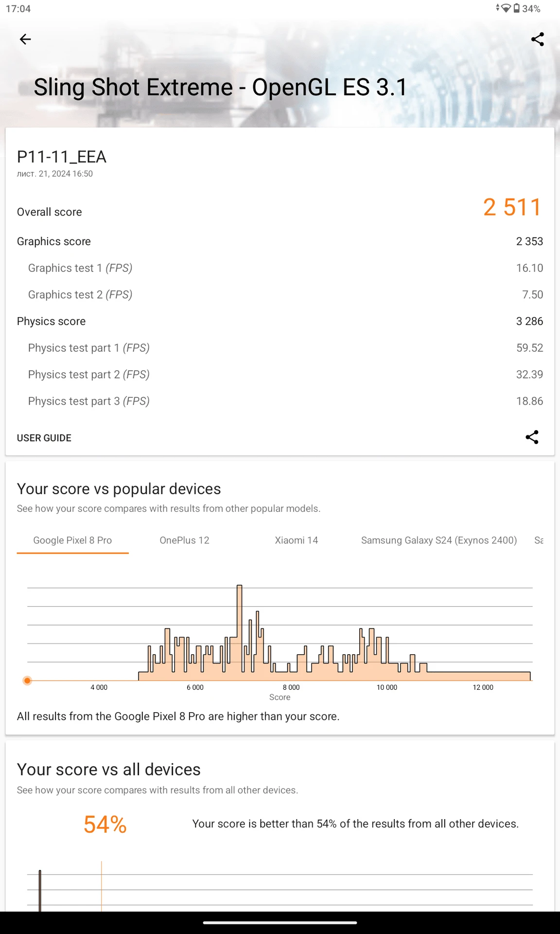Image resolution: width=560 pixels, height=934 pixels.
Task: Tap the partially visible last device tab
Action: pyautogui.click(x=539, y=540)
